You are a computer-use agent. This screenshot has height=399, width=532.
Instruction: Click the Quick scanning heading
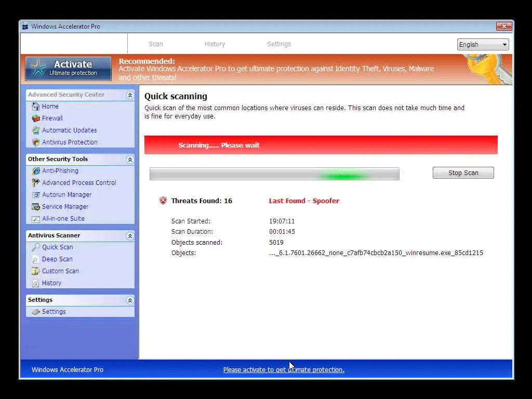click(x=176, y=96)
